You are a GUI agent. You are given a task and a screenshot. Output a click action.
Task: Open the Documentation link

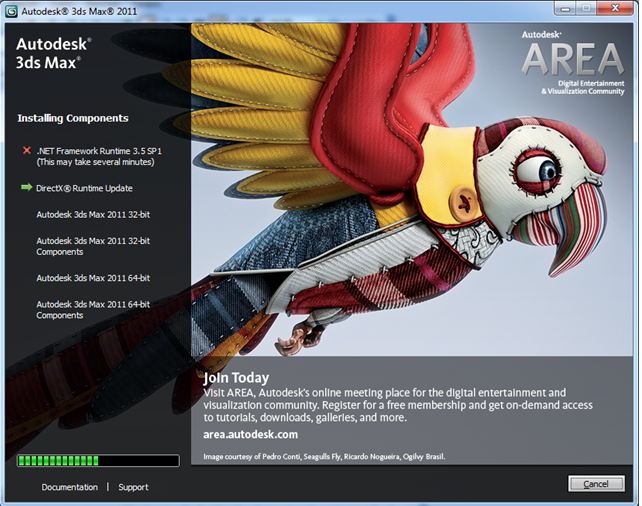70,487
